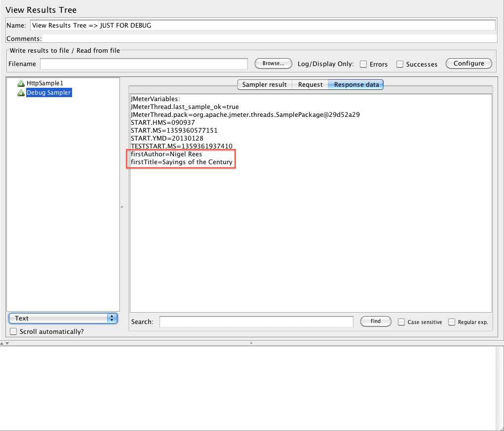
Task: Enable the Errors log filter checkbox
Action: point(363,64)
